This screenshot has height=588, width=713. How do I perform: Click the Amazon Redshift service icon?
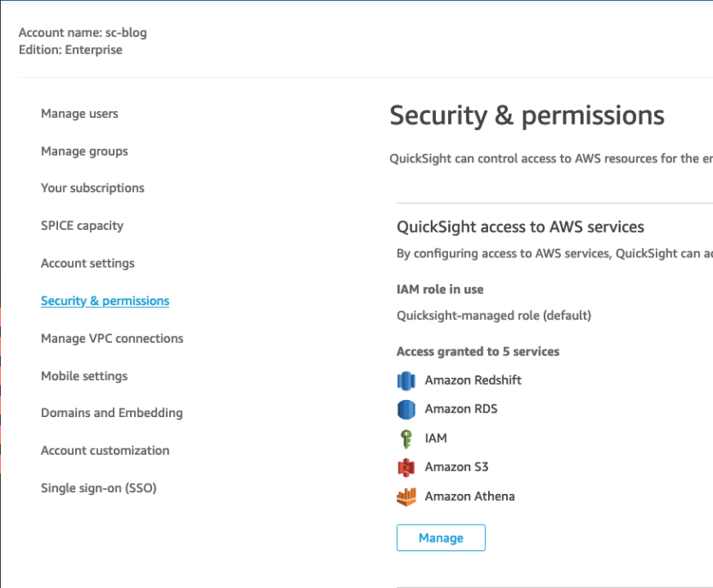[x=406, y=380]
